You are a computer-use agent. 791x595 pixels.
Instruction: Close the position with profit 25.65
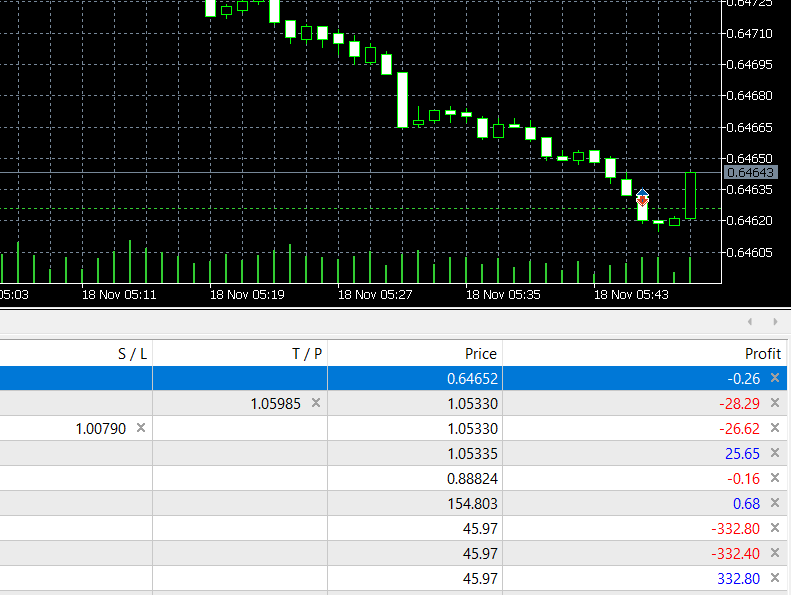(x=775, y=453)
